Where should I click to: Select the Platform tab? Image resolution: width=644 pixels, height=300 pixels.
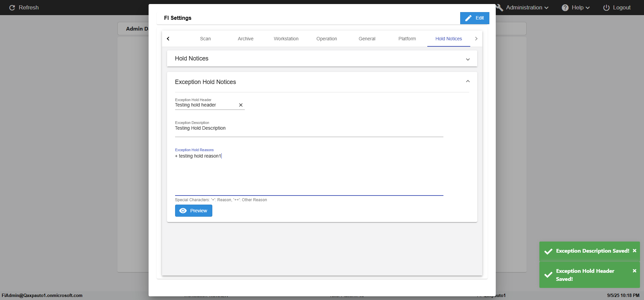[407, 39]
